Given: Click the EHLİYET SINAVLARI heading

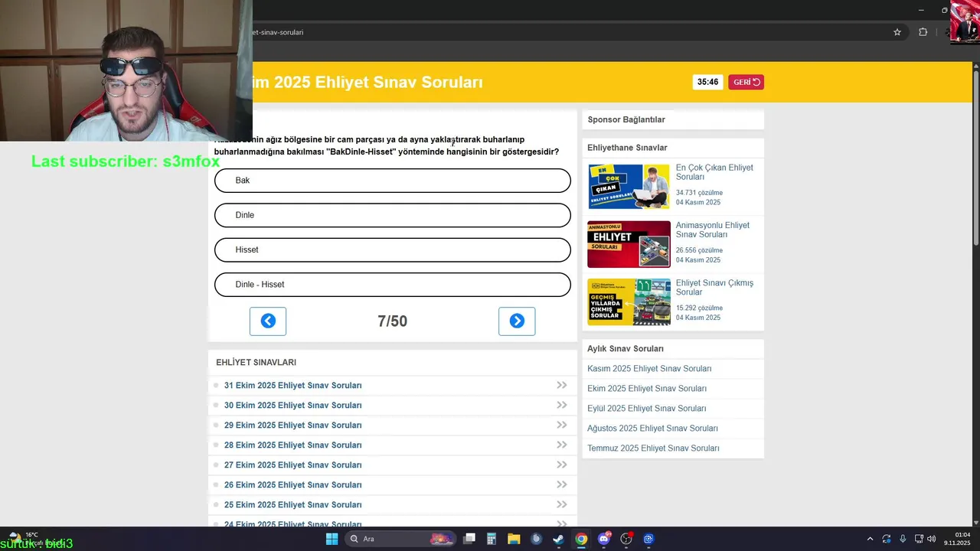Looking at the screenshot, I should [256, 363].
